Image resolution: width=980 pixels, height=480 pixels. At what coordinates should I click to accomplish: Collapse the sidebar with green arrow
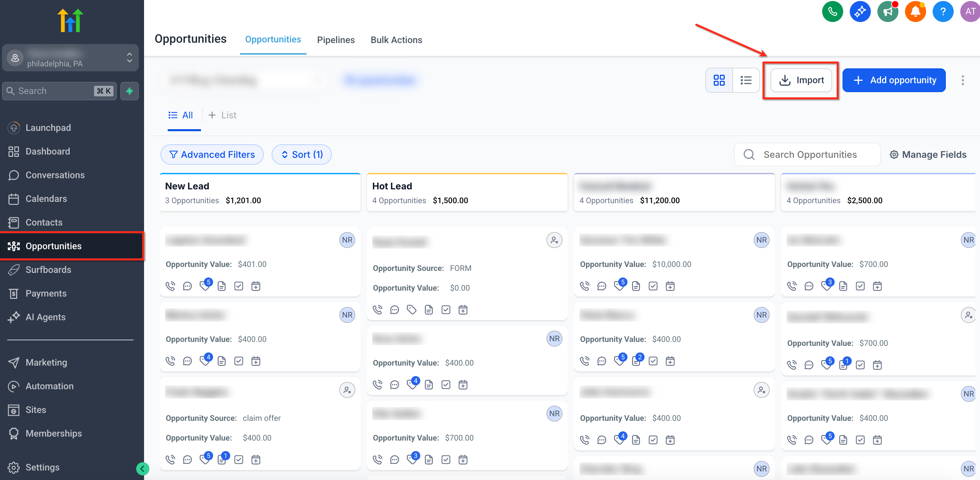click(x=142, y=468)
